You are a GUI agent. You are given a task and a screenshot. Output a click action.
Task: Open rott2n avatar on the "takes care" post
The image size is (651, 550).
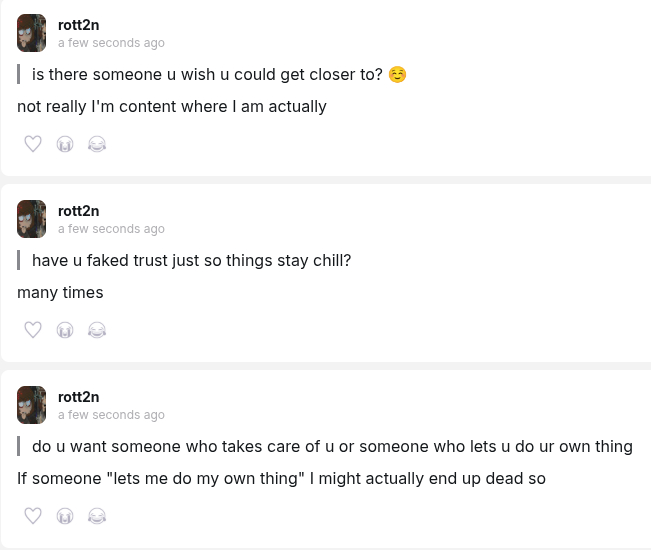coord(32,405)
